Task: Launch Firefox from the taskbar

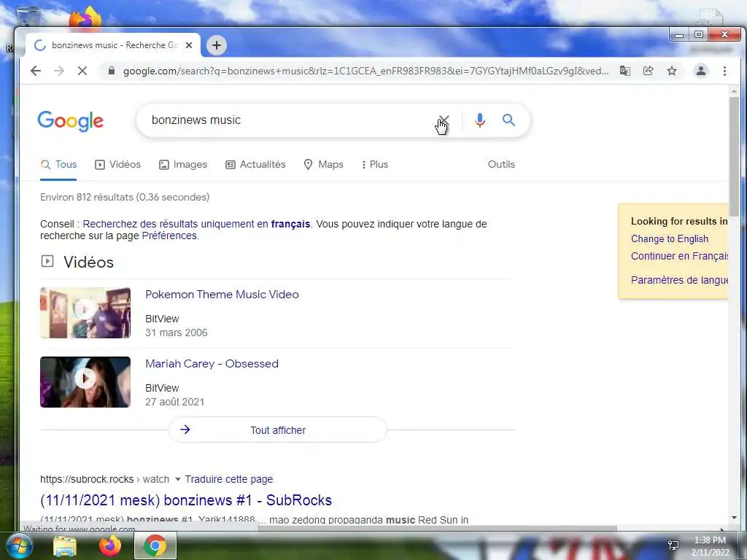Action: point(110,545)
